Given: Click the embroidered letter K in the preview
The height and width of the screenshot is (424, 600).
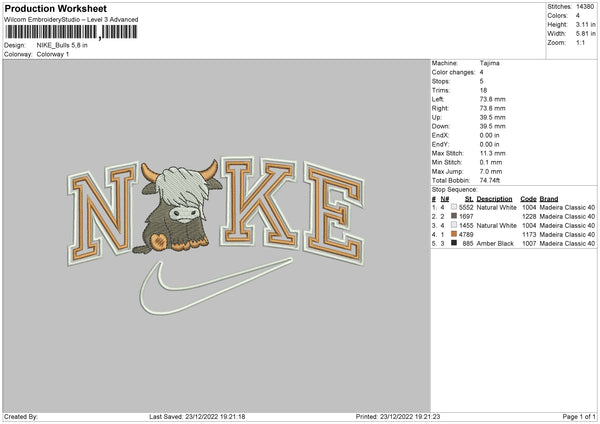Looking at the screenshot, I should pyautogui.click(x=258, y=201).
